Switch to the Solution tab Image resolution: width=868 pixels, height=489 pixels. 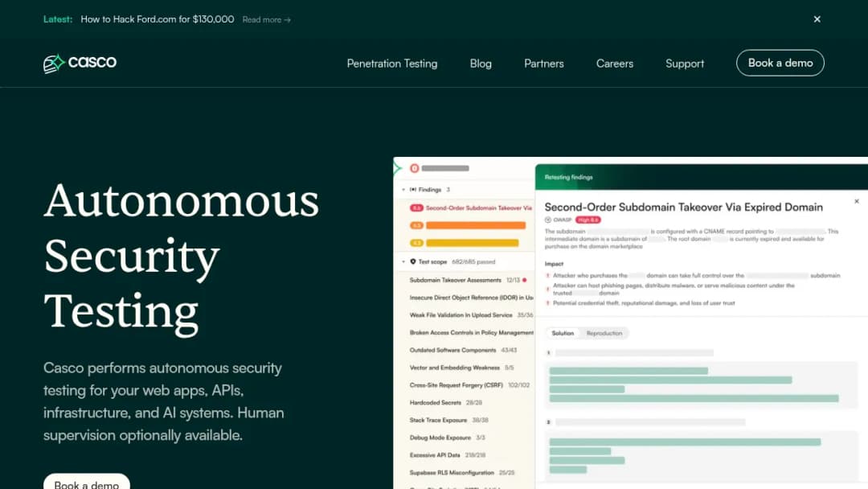pos(563,334)
